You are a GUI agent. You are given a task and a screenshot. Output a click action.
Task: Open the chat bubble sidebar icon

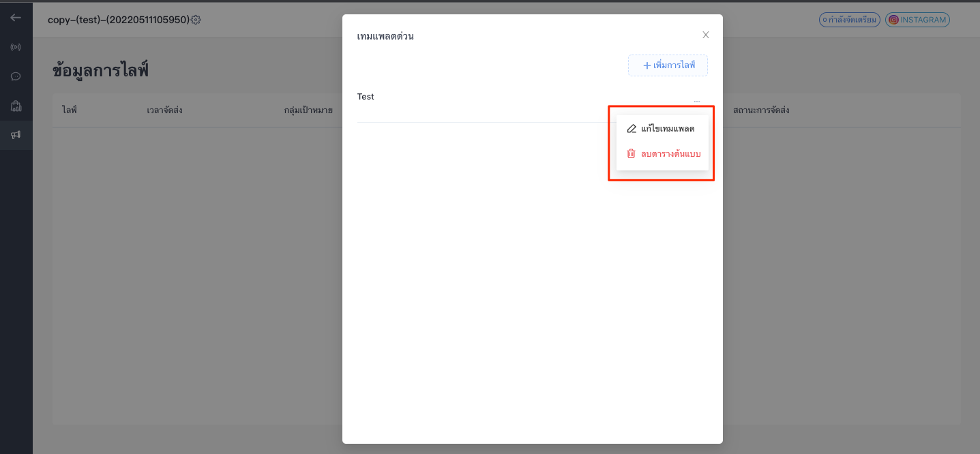coord(16,76)
